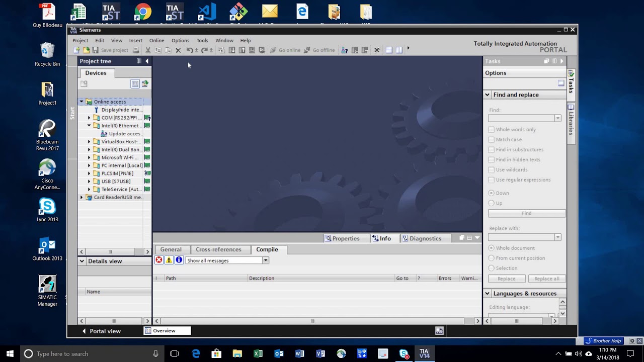Click the open project folder icon

pyautogui.click(x=86, y=50)
